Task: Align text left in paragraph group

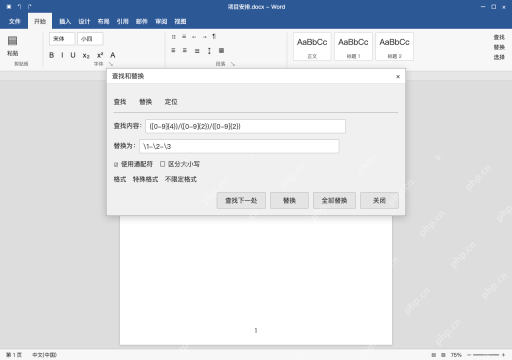Action: point(173,50)
